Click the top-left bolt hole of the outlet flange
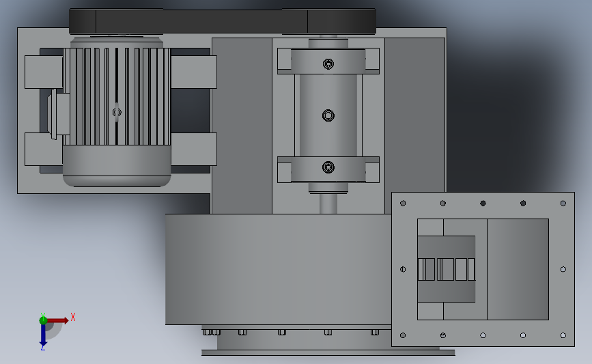 [403, 203]
